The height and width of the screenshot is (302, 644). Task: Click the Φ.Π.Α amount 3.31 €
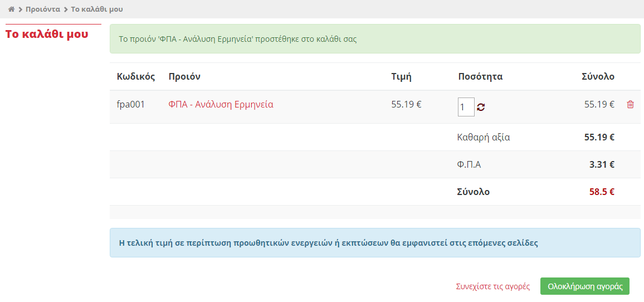[602, 164]
